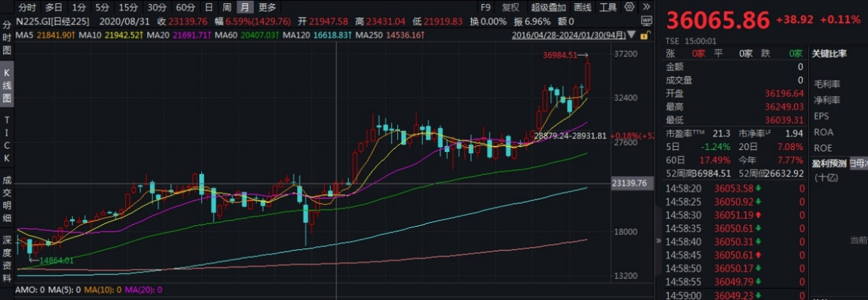Switch to weekly 周 chart
The width and height of the screenshot is (868, 300).
pyautogui.click(x=226, y=7)
